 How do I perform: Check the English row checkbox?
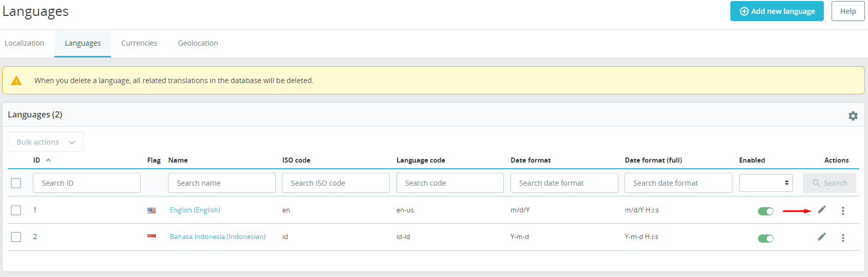click(x=16, y=210)
